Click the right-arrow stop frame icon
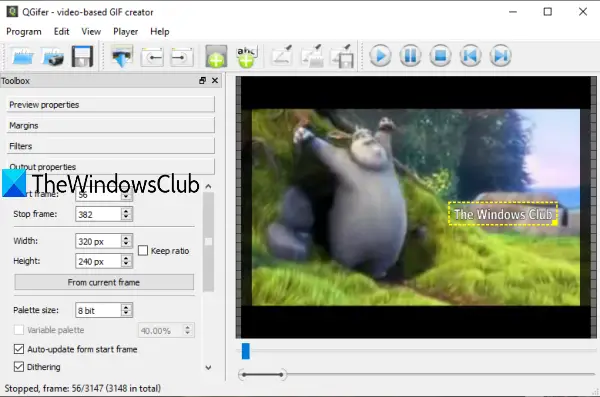Image resolution: width=600 pixels, height=397 pixels. [182, 57]
